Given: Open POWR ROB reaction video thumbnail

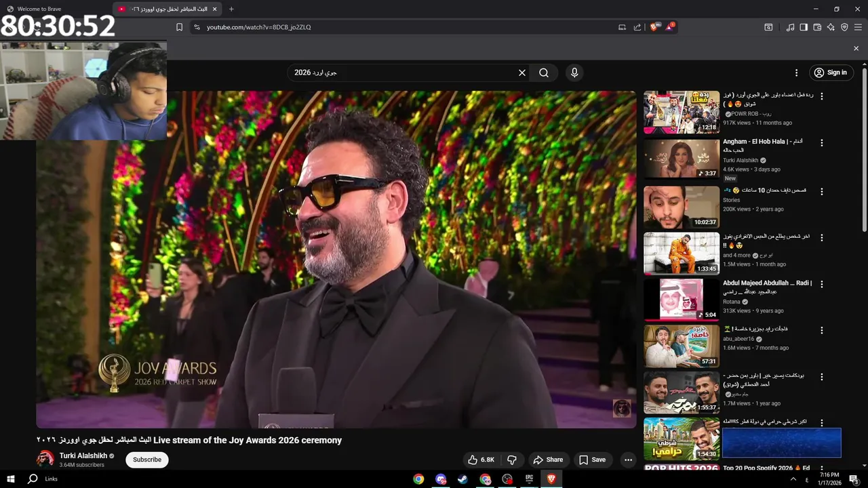Looking at the screenshot, I should coord(682,113).
